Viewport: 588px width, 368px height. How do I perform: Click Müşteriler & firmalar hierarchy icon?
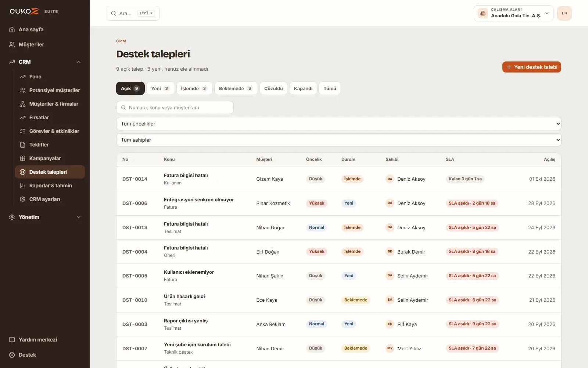[x=22, y=104]
